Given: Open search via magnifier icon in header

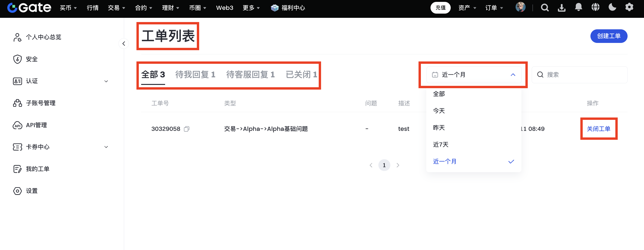Looking at the screenshot, I should [x=544, y=8].
